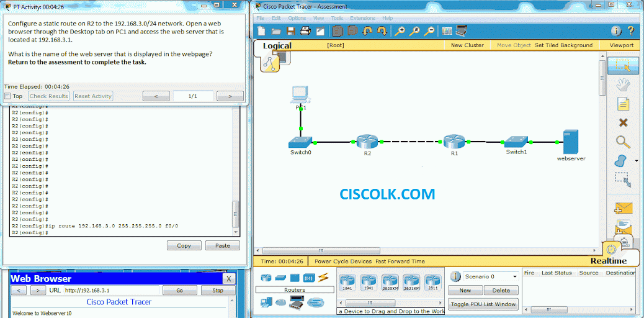Image resolution: width=644 pixels, height=318 pixels.
Task: Click the Copy icon in main toolbar
Action: pyautogui.click(x=338, y=31)
